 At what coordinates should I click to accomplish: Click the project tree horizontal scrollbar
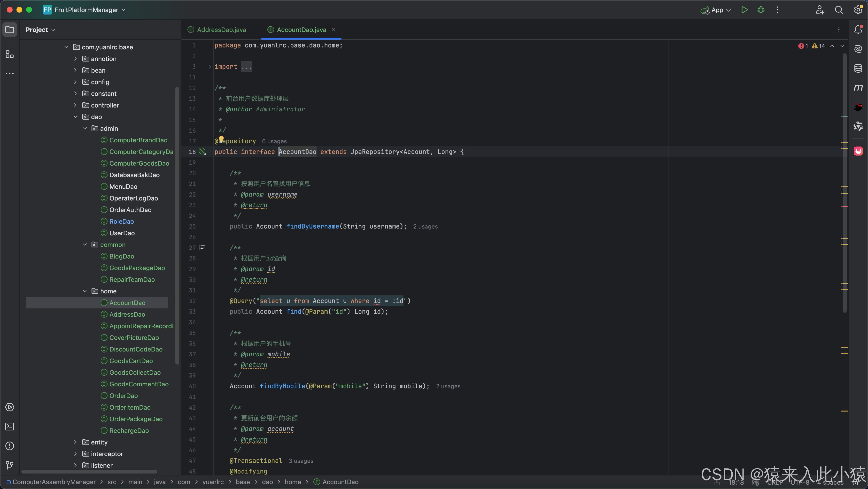[x=89, y=472]
